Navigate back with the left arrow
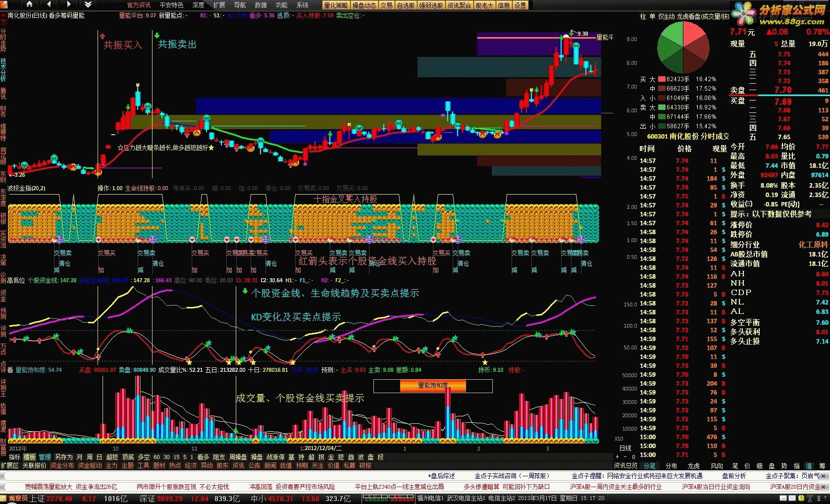 tap(49, 4)
